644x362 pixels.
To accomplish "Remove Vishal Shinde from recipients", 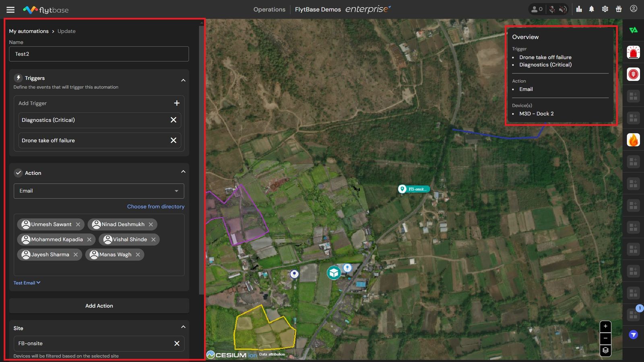I will tap(153, 239).
